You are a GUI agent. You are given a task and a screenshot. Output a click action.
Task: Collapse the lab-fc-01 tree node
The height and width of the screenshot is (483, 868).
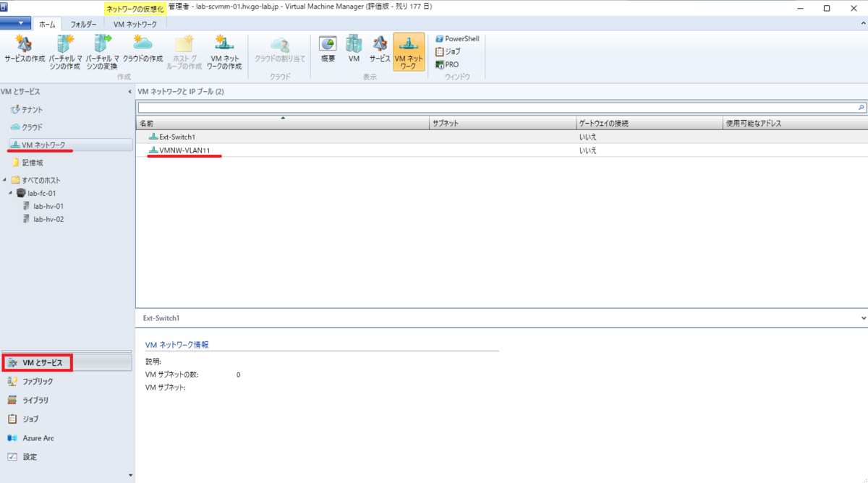coord(11,193)
